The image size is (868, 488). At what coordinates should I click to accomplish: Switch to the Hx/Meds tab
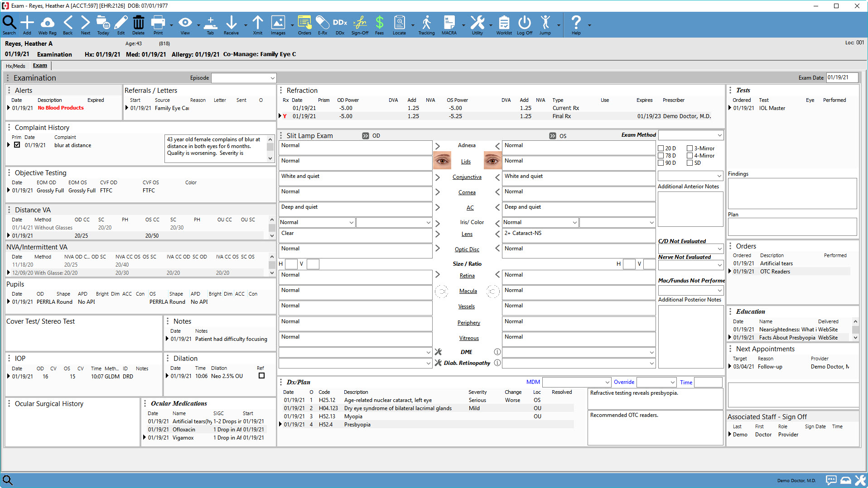click(x=15, y=66)
